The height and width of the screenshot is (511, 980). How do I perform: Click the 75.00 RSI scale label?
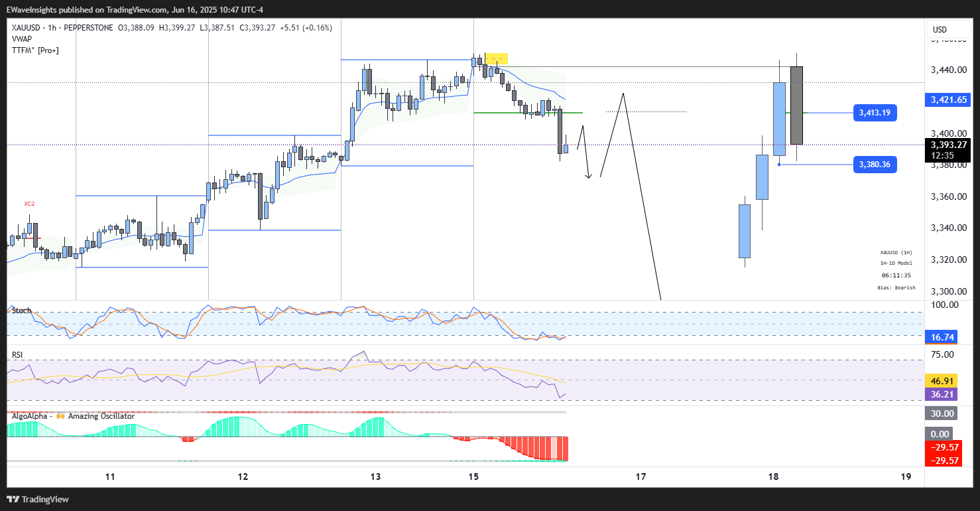pos(944,354)
